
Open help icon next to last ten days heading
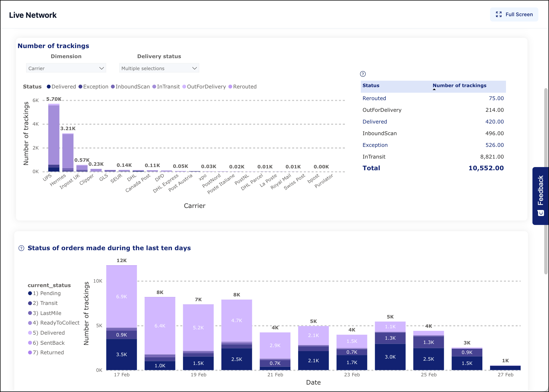tap(21, 248)
